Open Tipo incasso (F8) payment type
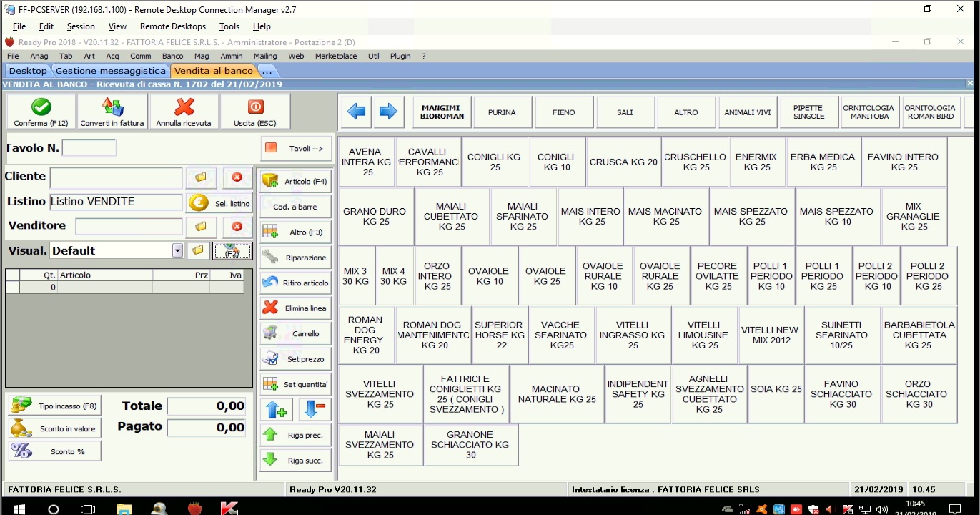Screen dimensions: 980x515 point(54,406)
